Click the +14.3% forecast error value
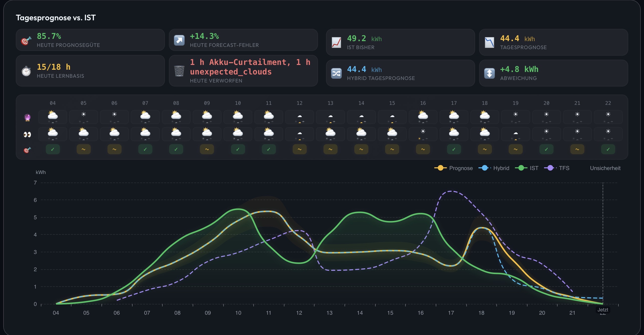Screen dimensions: 644x335 [x=204, y=36]
